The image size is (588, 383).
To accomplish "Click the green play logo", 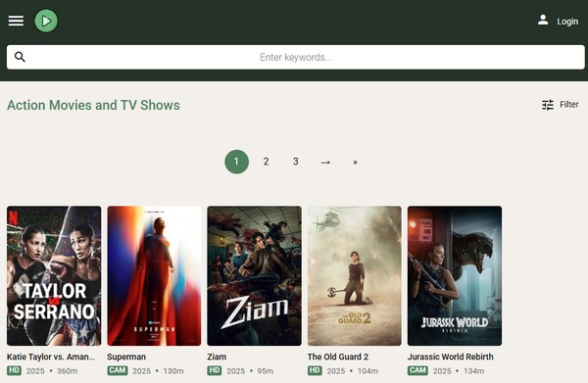I will 46,21.
